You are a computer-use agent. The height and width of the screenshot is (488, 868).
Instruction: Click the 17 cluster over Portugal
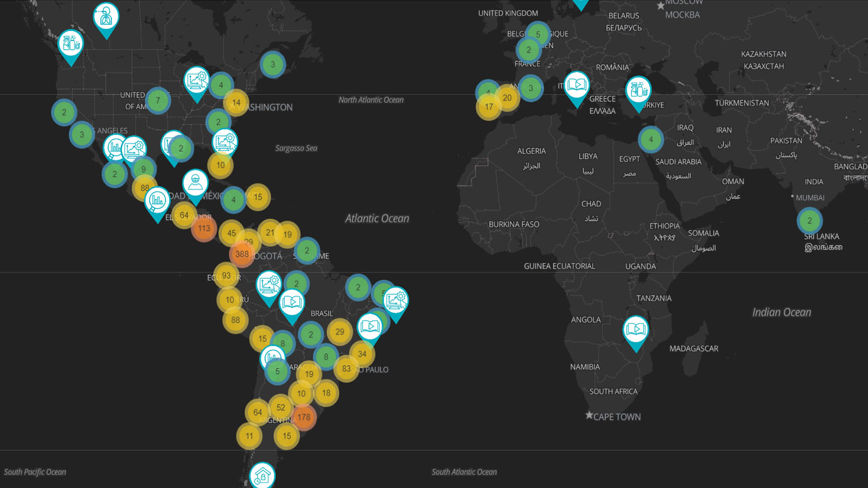pos(489,107)
